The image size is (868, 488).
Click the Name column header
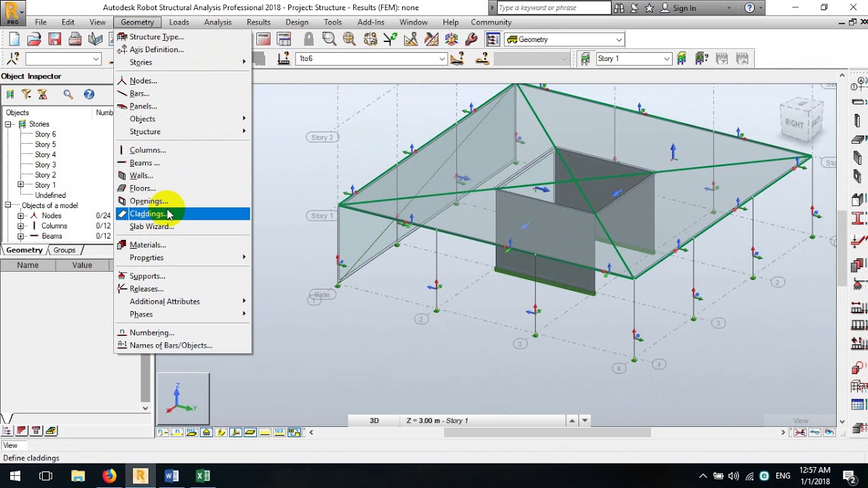point(28,265)
